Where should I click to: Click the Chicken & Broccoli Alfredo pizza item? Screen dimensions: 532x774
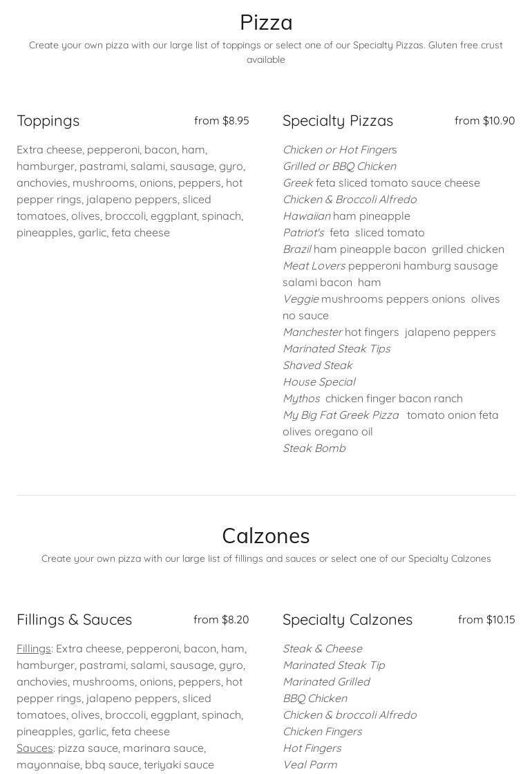[350, 200]
